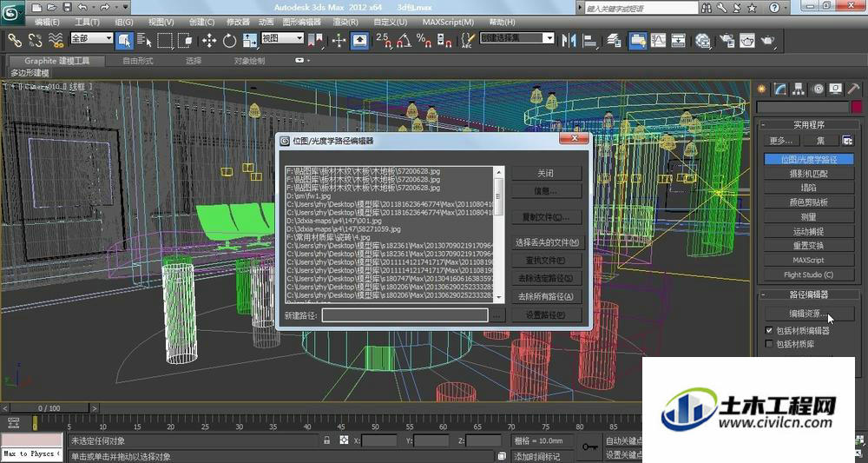
Task: Open the Render Setup icon
Action: click(x=727, y=41)
